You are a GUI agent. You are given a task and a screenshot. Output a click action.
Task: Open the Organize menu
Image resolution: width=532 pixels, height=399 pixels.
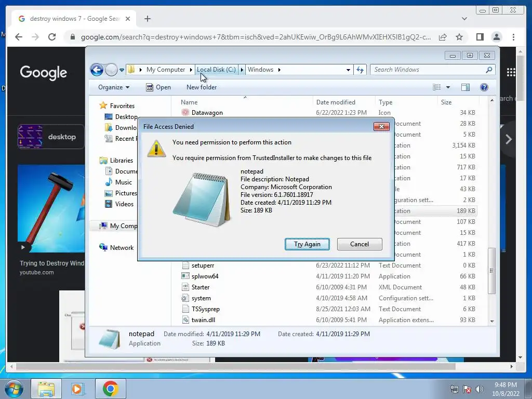[114, 87]
